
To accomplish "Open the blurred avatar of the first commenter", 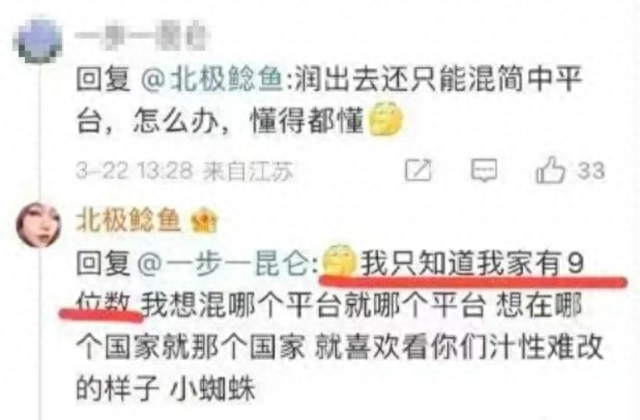I will 38,40.
